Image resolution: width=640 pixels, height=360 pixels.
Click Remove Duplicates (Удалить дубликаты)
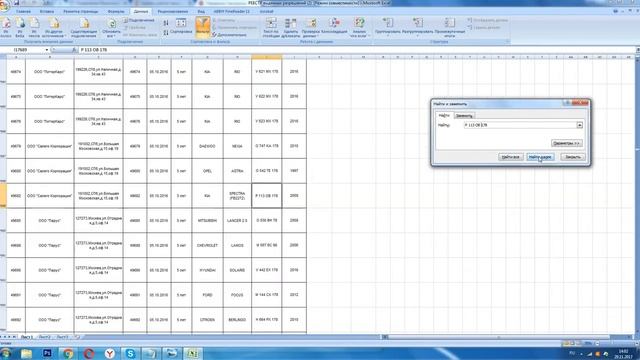(291, 28)
